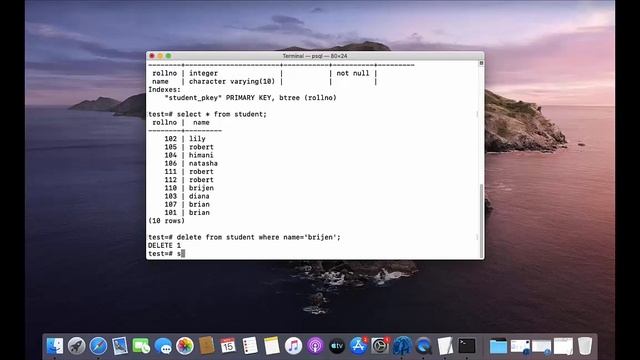Click 'character varying(10)' type text
This screenshot has height=360, width=640.
pyautogui.click(x=232, y=81)
